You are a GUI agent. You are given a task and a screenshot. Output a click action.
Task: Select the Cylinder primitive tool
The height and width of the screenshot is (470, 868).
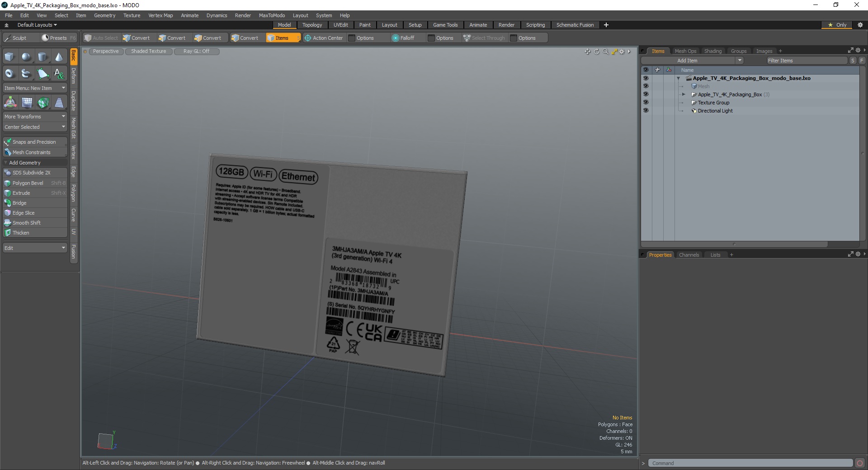point(42,57)
